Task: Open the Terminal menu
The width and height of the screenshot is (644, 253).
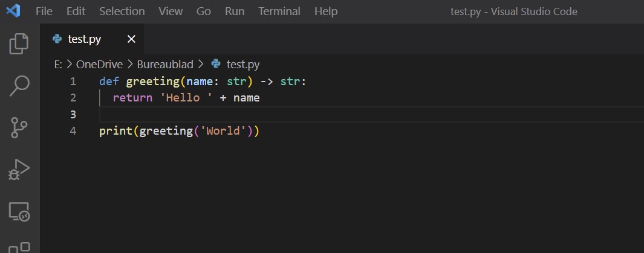Action: [279, 11]
